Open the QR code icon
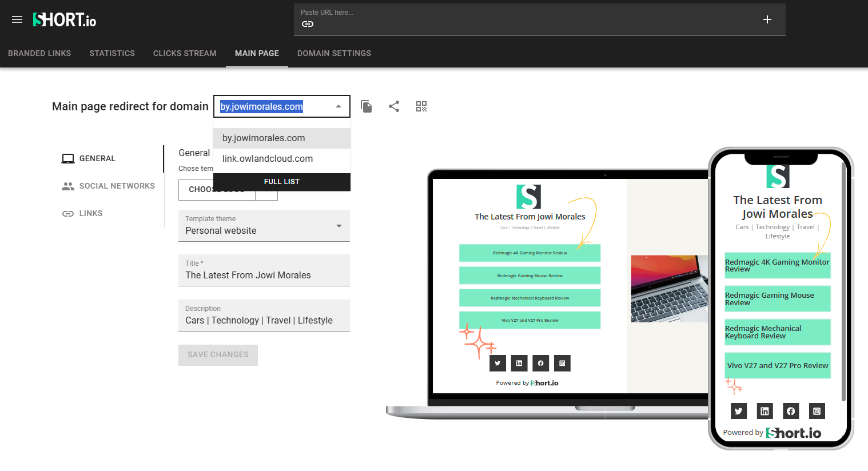Viewport: 868px width, 471px height. [x=421, y=106]
